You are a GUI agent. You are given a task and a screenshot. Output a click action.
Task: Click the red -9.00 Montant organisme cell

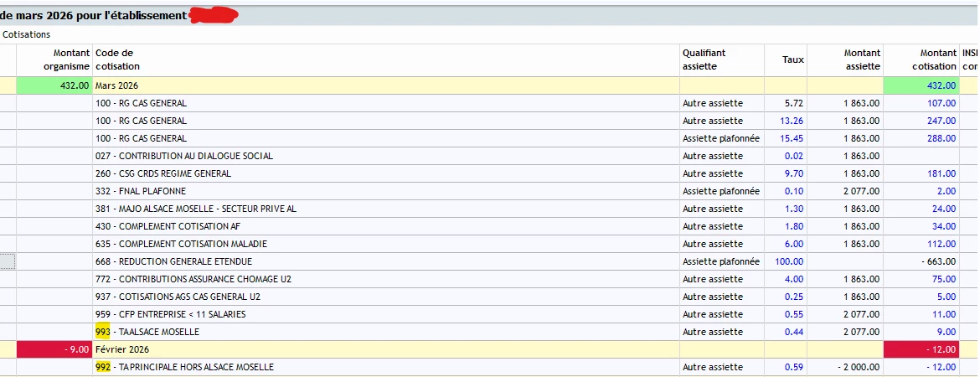click(54, 349)
